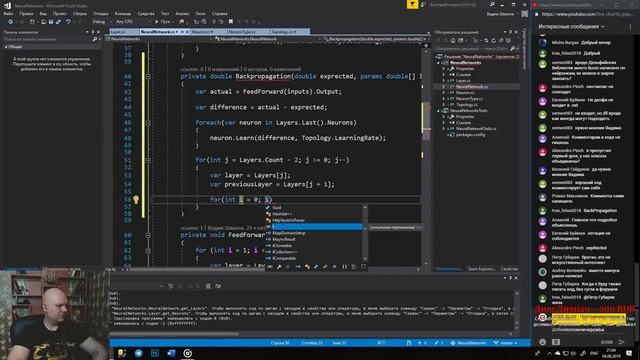
Task: Select HashSet<> in IntelliSense list
Action: [314, 214]
